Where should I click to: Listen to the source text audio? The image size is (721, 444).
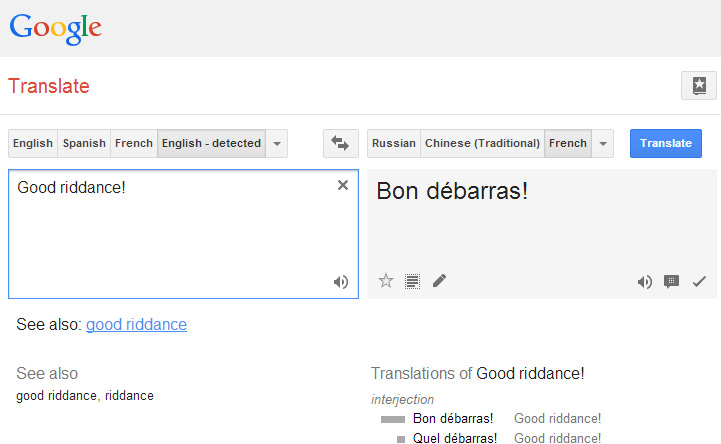[x=341, y=282]
